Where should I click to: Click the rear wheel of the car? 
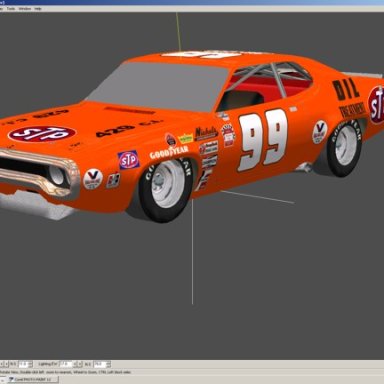click(x=345, y=148)
